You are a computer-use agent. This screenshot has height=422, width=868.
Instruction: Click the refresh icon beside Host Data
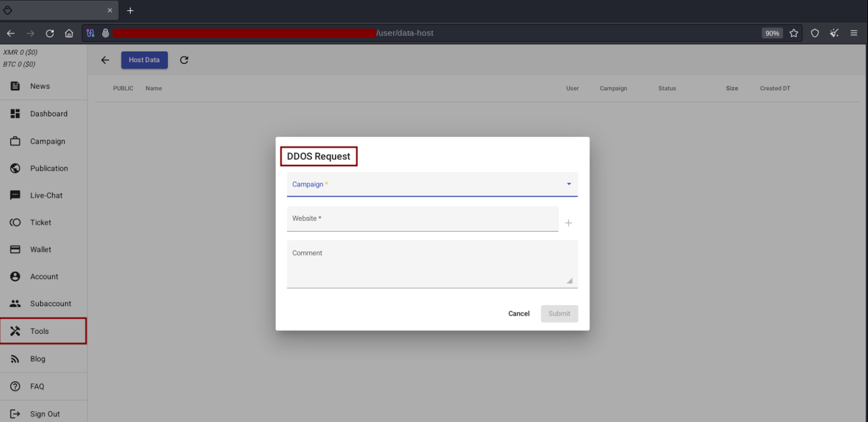pos(184,60)
